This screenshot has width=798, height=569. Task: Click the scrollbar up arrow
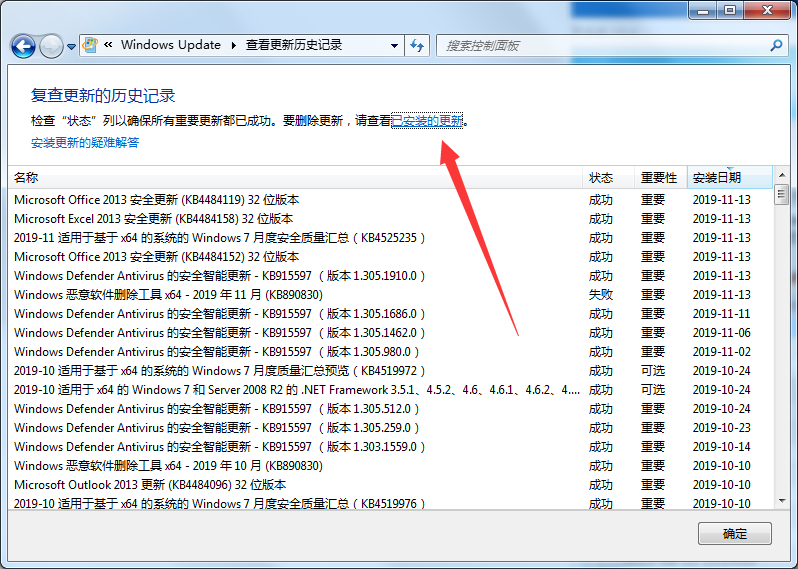[782, 175]
